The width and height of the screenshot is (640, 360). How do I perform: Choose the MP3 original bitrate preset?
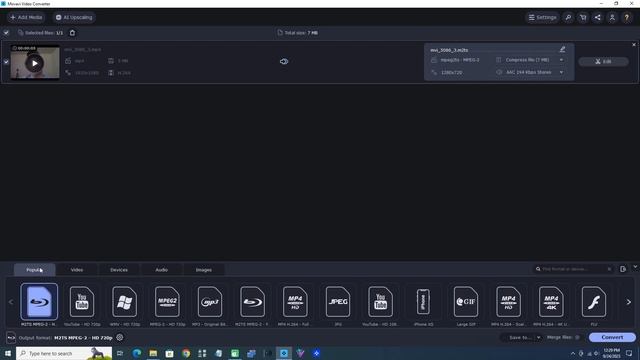click(x=210, y=302)
